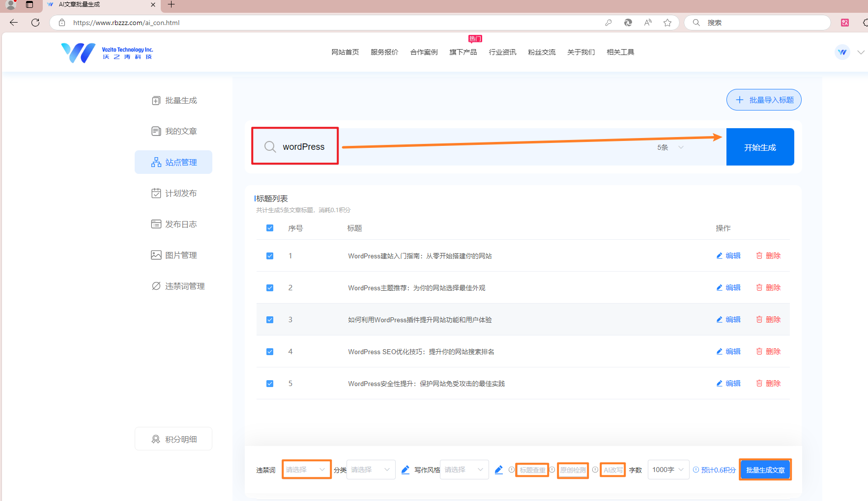Open 批量生成 in the sidebar

174,100
